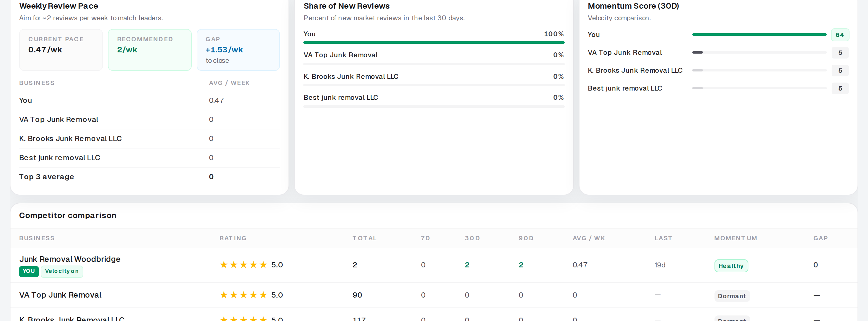Click the 30D column header
This screenshot has height=321, width=868.
pyautogui.click(x=473, y=238)
